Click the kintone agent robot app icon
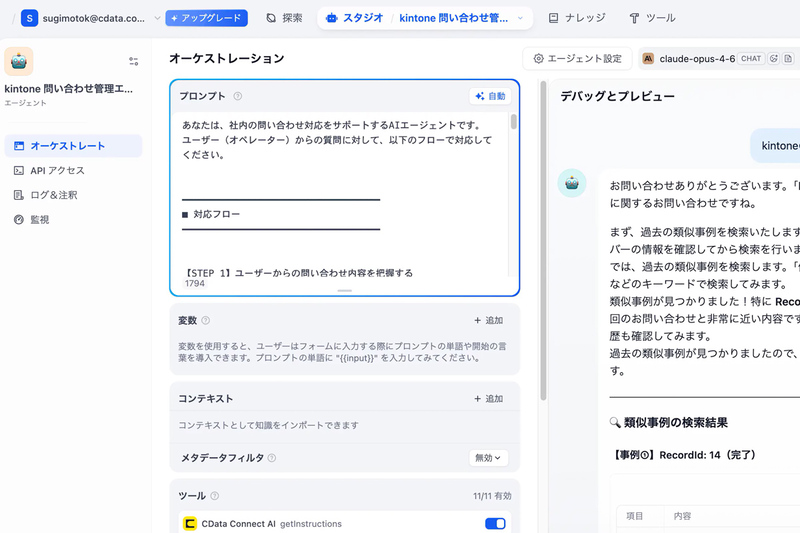This screenshot has width=800, height=533. click(x=19, y=61)
